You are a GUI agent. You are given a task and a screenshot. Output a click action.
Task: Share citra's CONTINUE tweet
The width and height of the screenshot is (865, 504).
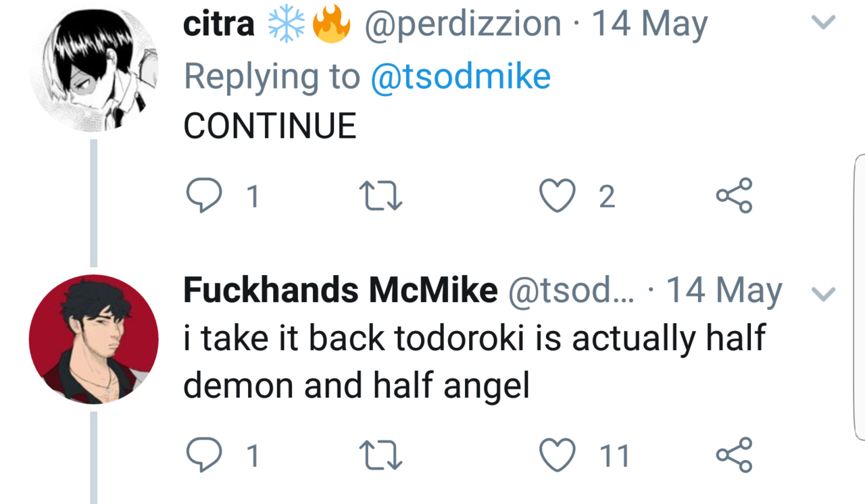[734, 196]
